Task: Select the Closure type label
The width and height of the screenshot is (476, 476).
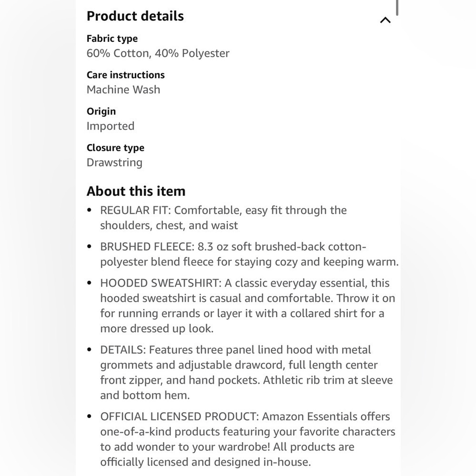Action: click(x=115, y=148)
